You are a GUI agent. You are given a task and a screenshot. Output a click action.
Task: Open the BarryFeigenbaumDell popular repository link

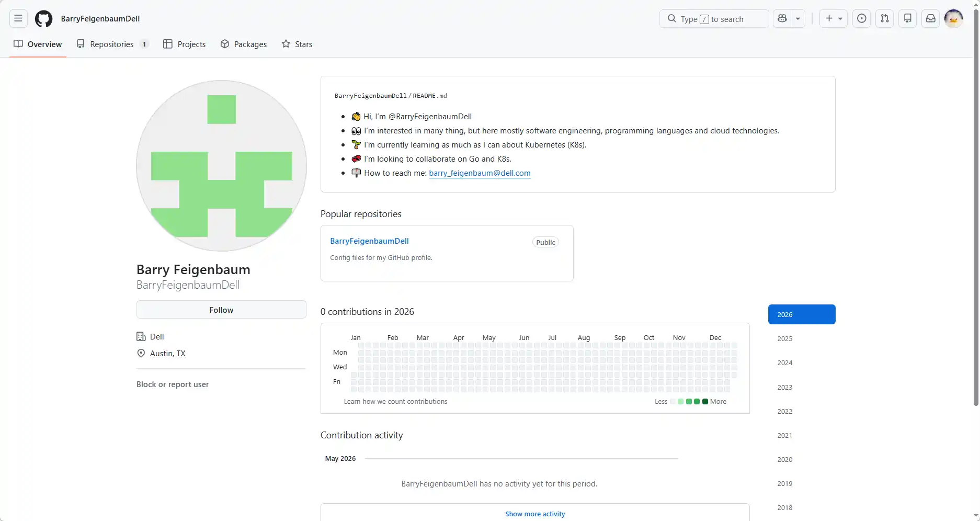pos(369,241)
